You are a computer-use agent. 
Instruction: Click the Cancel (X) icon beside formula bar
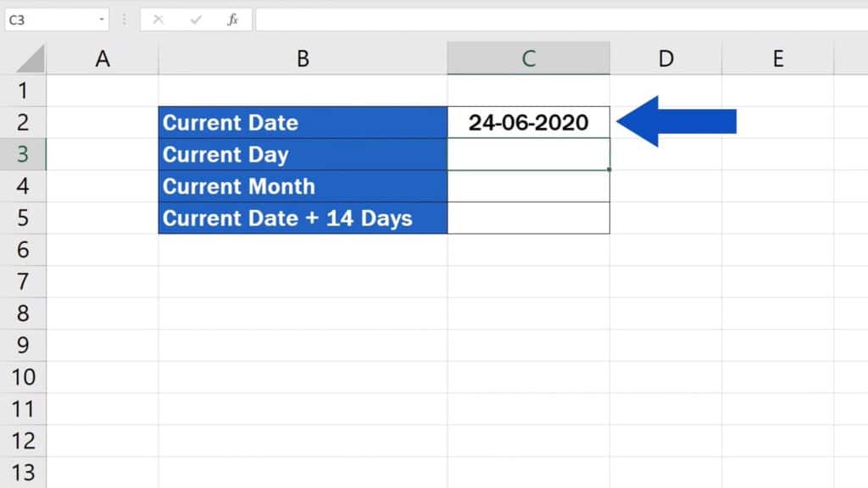[x=156, y=19]
